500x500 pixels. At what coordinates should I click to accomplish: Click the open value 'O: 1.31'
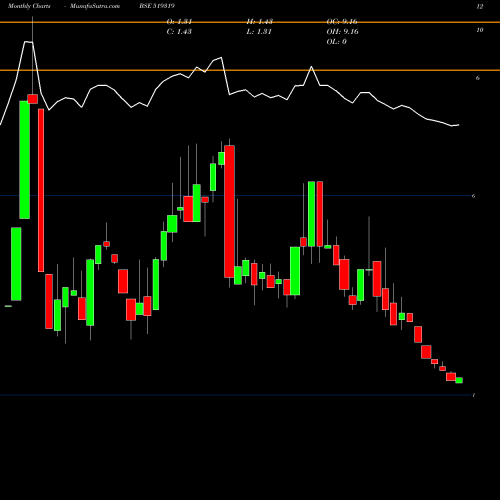(179, 22)
